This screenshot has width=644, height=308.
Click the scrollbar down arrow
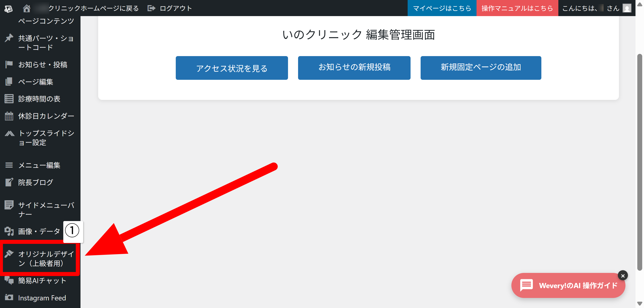[x=640, y=304]
